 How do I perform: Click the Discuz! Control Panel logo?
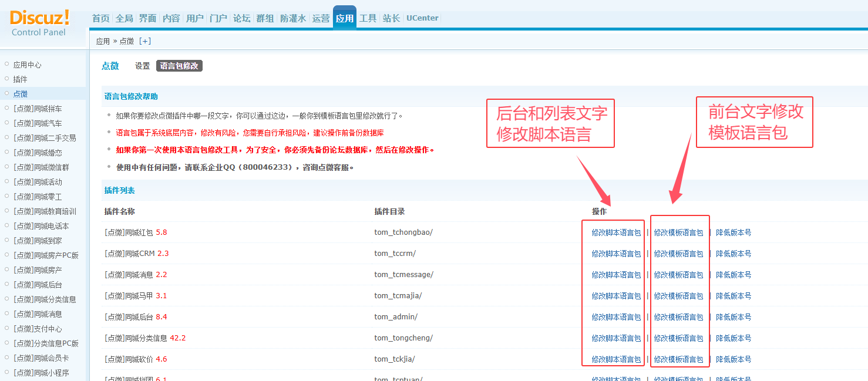pos(40,22)
